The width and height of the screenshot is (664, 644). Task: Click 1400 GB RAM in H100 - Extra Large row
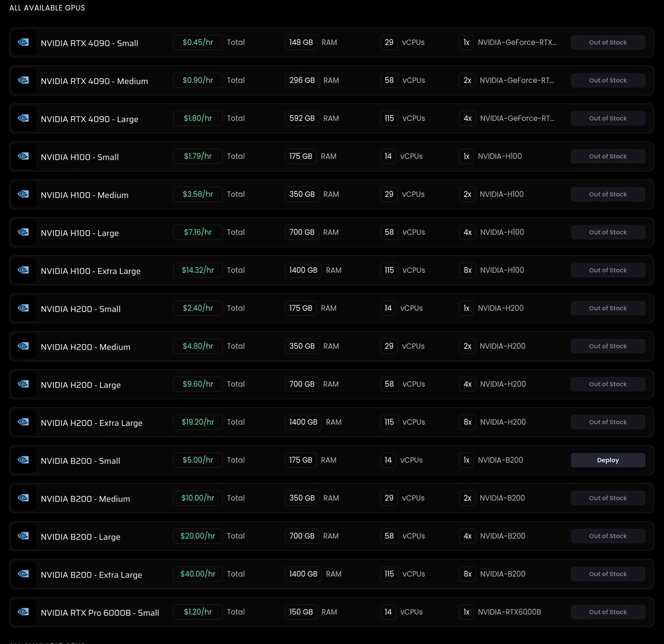coord(303,271)
